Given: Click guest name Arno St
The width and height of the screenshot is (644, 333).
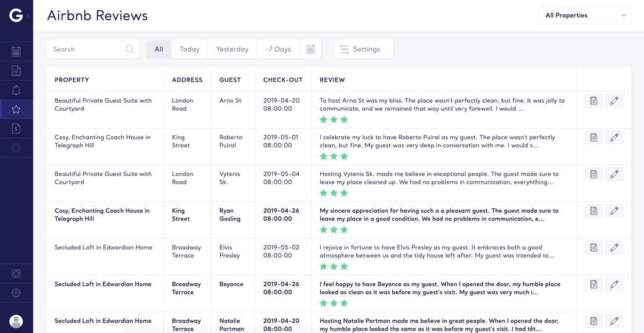Looking at the screenshot, I should [x=230, y=100].
